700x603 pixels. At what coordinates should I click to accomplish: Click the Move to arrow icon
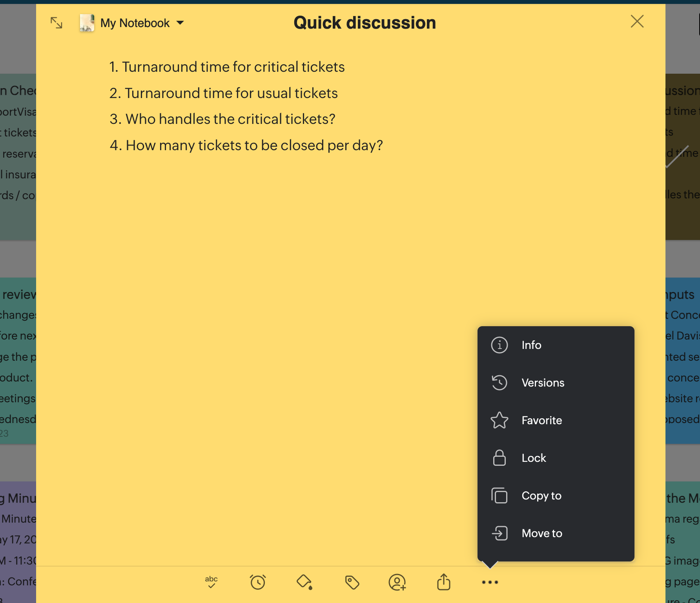499,533
